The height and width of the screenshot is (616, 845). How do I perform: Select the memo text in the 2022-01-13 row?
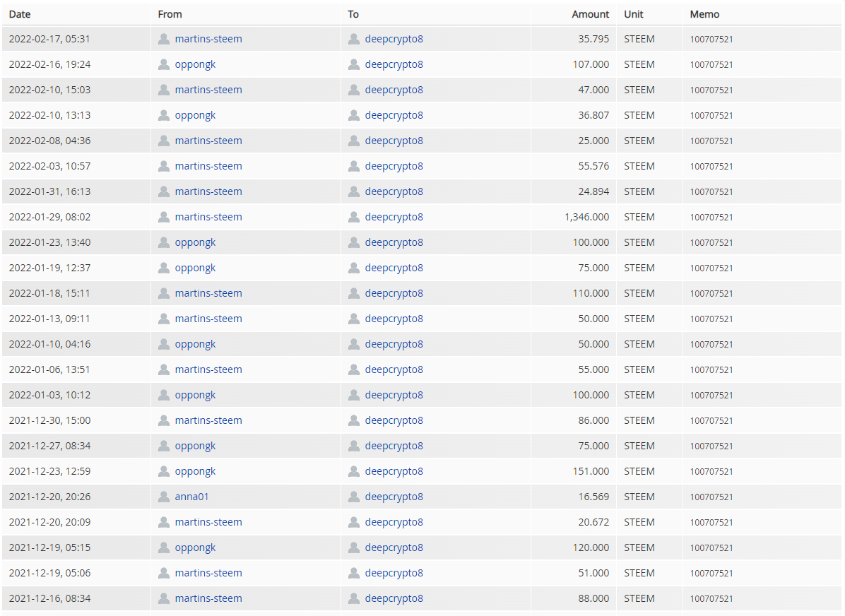point(711,319)
